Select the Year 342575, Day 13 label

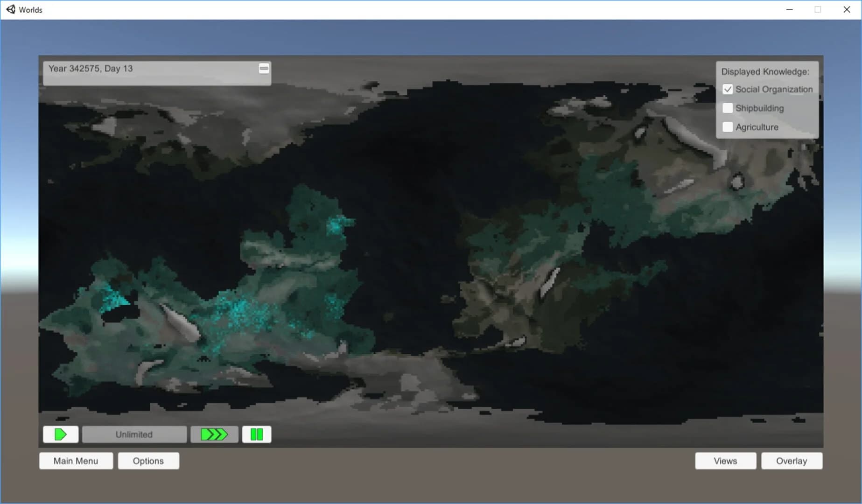point(91,68)
